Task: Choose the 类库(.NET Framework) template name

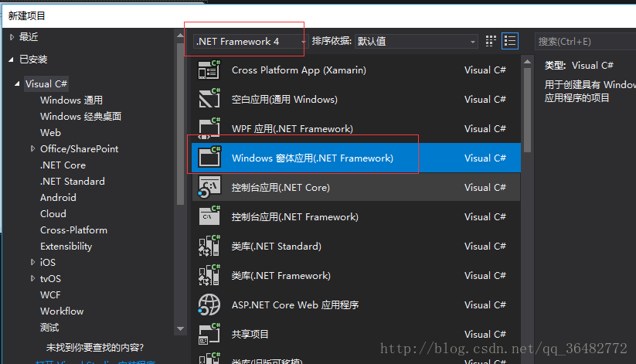Action: click(281, 276)
